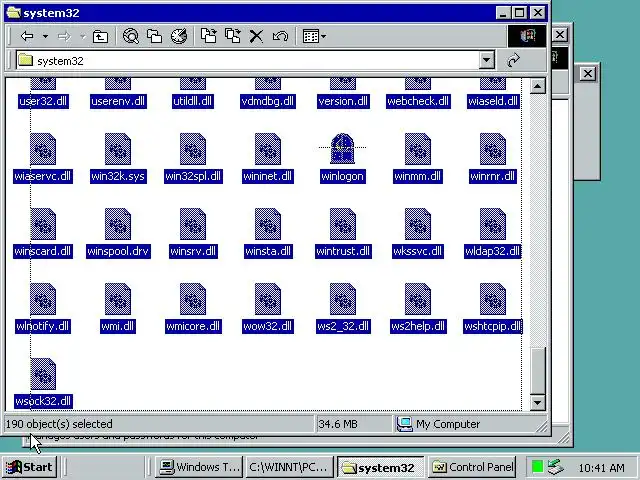This screenshot has height=480, width=640.
Task: Open the Search pane from toolbar
Action: pos(131,36)
